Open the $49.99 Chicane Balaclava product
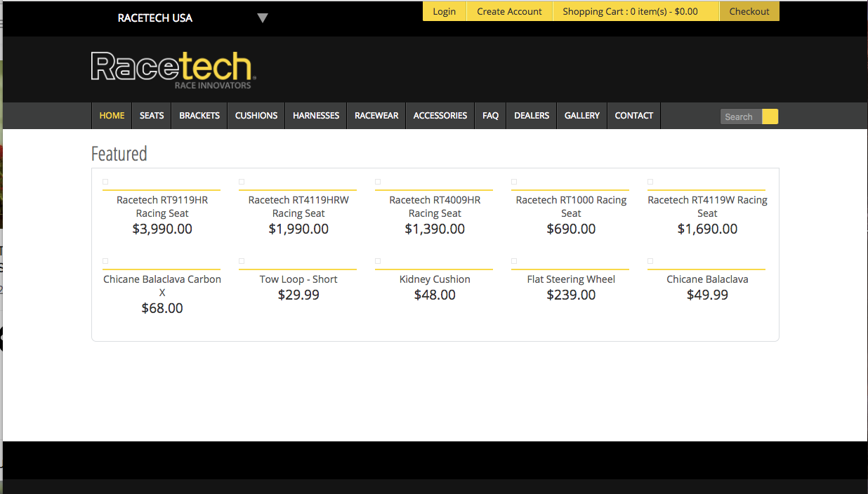This screenshot has height=494, width=868. click(707, 279)
